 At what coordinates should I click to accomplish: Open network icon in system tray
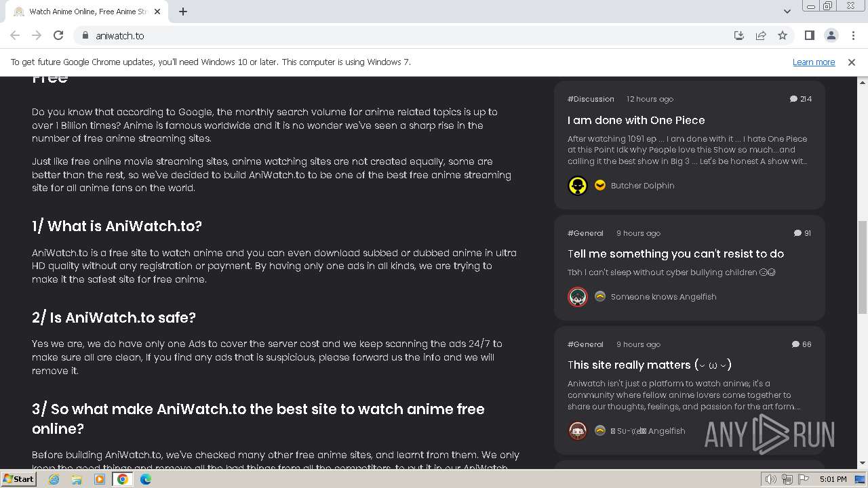787,479
